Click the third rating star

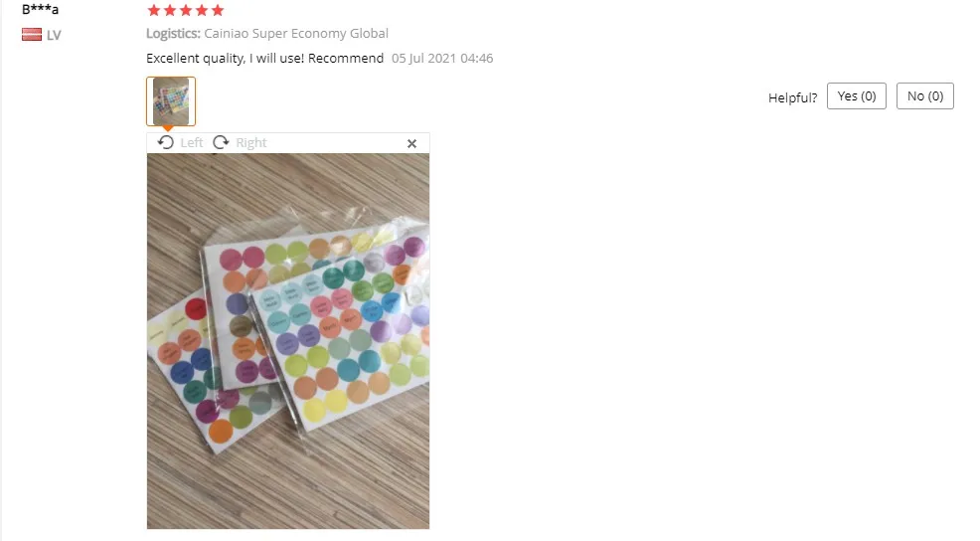pos(186,10)
